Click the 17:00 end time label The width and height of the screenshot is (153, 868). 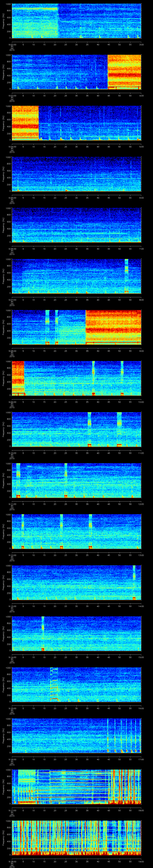[141, 760]
